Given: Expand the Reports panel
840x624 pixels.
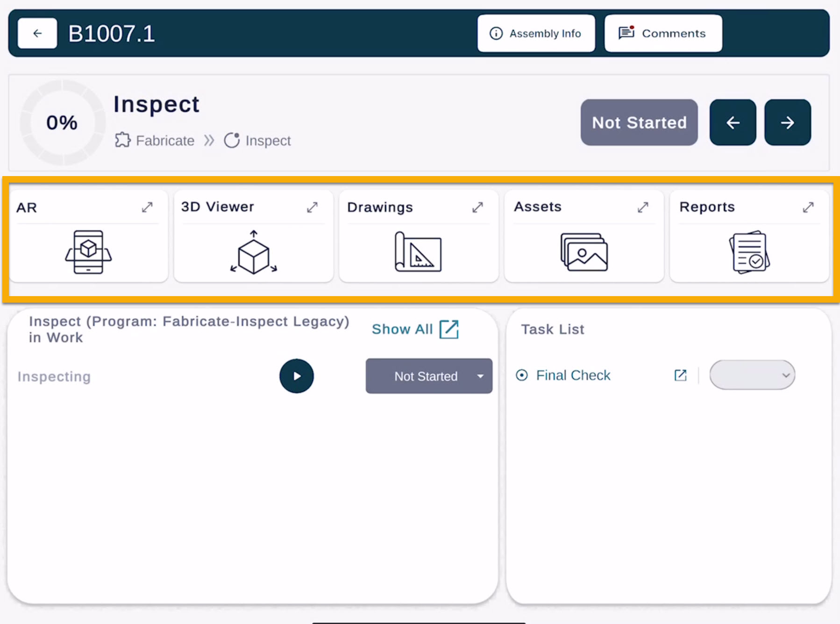Looking at the screenshot, I should tap(808, 207).
